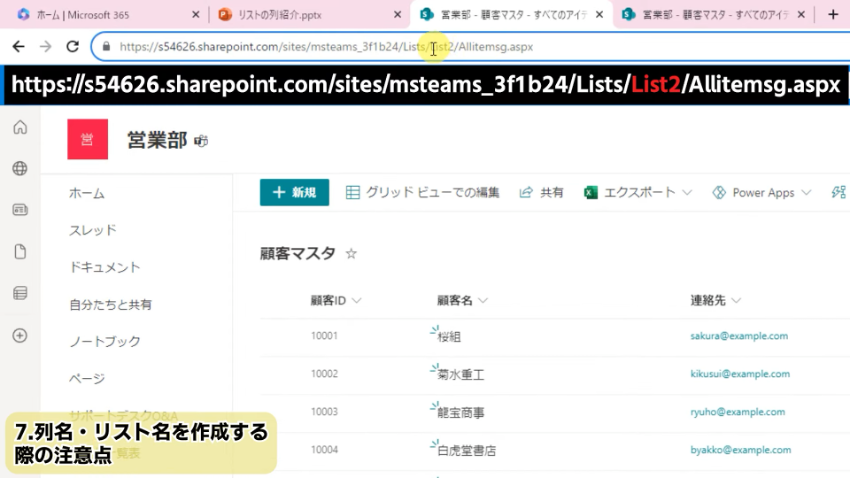Click the Create plus icon in the app bar

pyautogui.click(x=20, y=335)
